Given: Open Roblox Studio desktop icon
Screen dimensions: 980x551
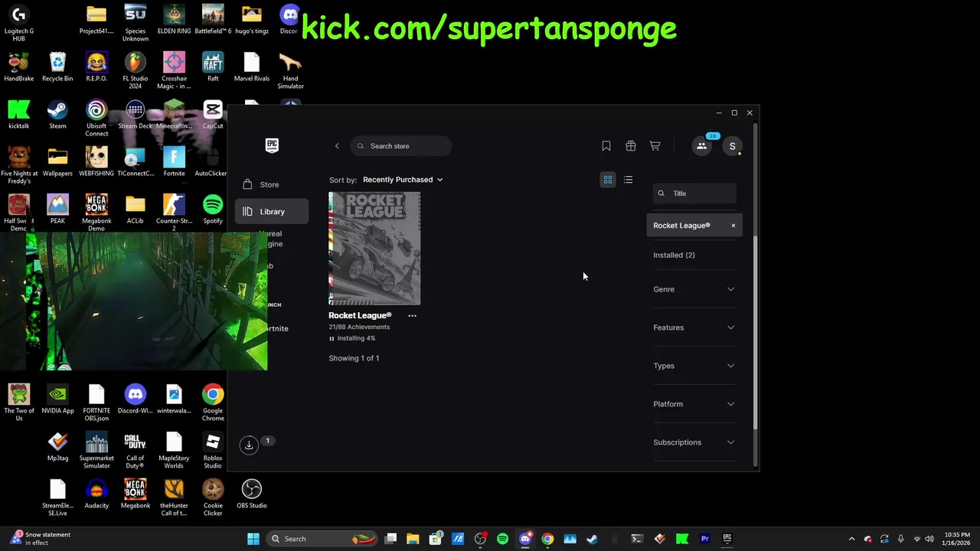Looking at the screenshot, I should click(x=213, y=450).
